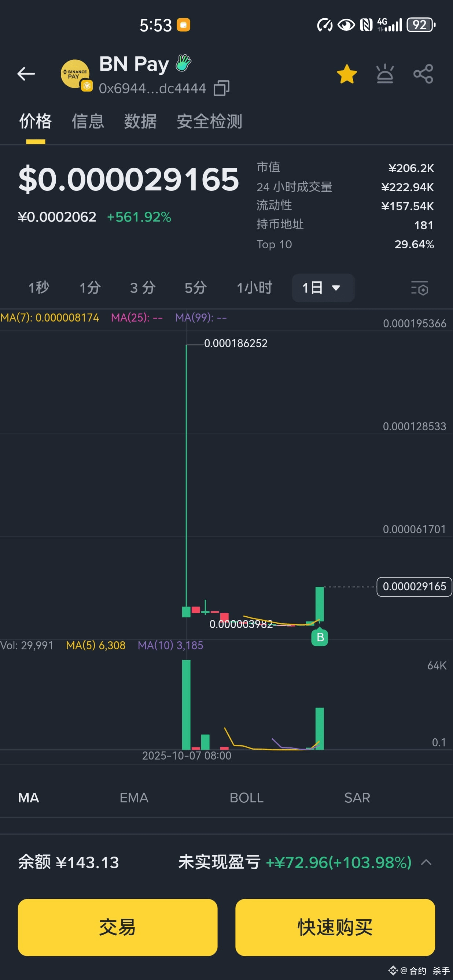Tap the 余额 ¥143.13 balance
The image size is (453, 980).
coord(69,862)
